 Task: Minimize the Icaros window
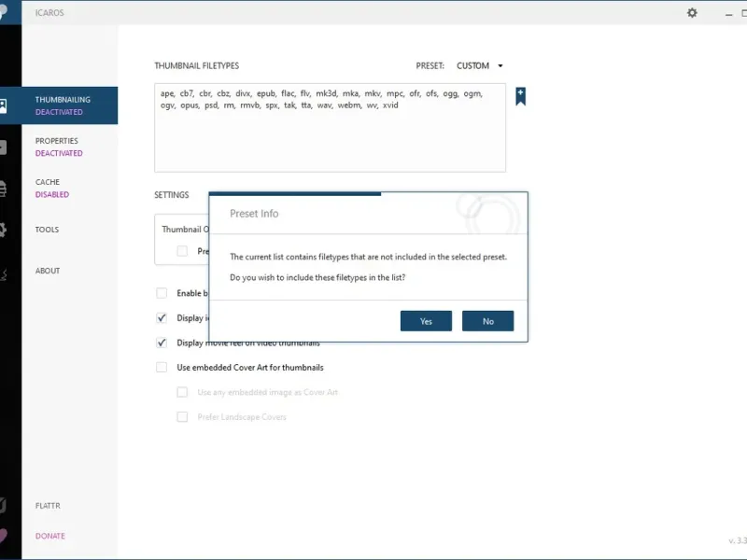[728, 14]
